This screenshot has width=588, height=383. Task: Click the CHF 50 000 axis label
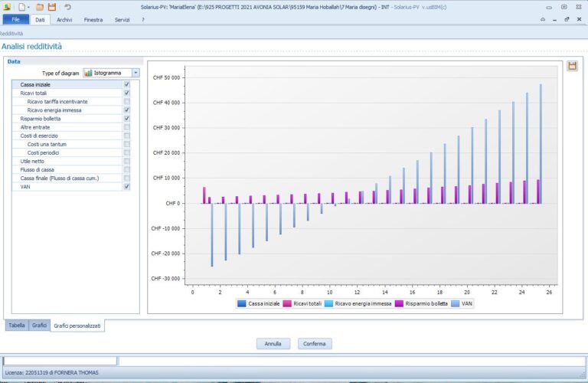coord(166,77)
